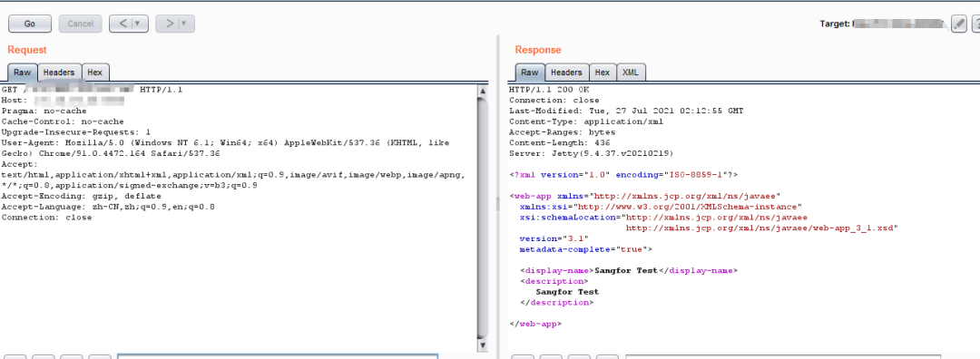The width and height of the screenshot is (980, 359).
Task: Click the 'Content-Type: application/xml' response line
Action: [586, 121]
